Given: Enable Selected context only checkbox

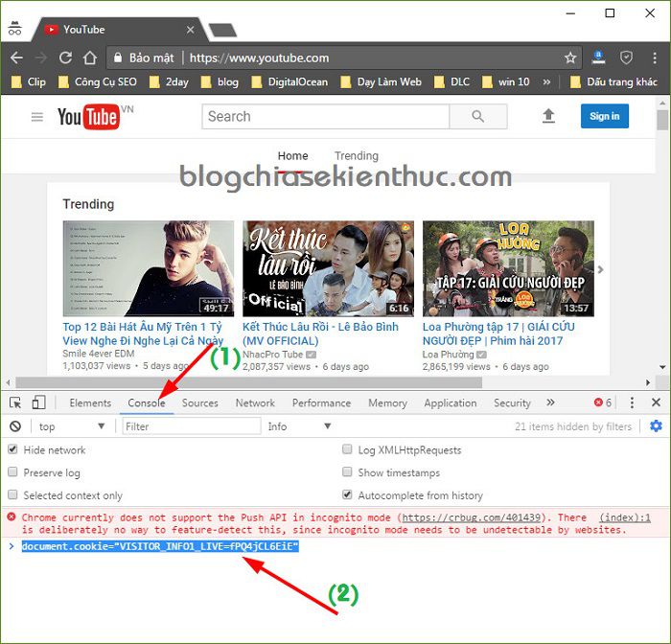Looking at the screenshot, I should coord(12,494).
